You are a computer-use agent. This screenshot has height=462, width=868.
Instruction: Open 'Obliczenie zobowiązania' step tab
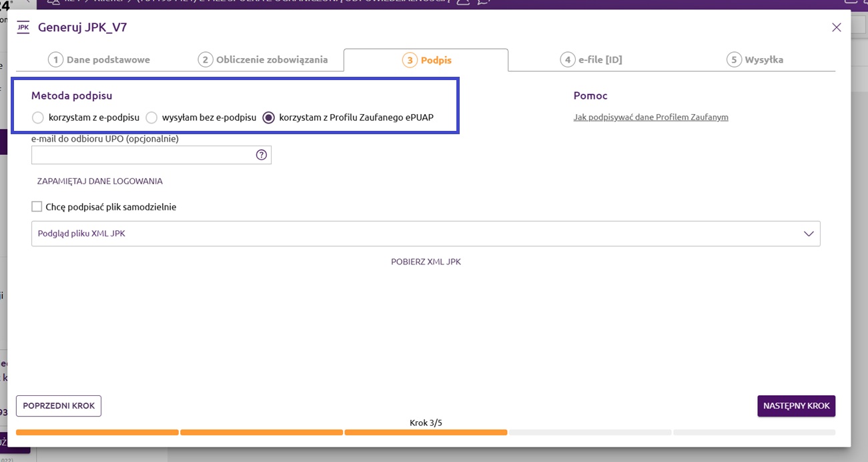coord(264,60)
